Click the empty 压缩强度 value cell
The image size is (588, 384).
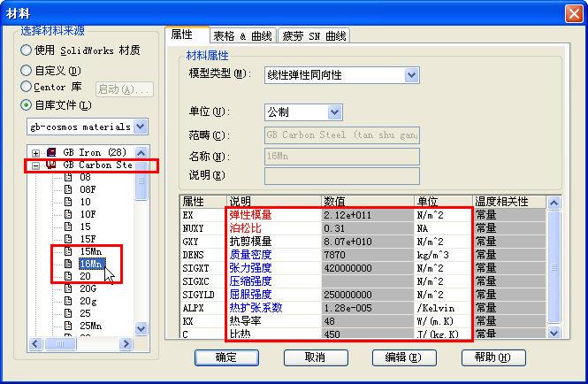point(368,281)
